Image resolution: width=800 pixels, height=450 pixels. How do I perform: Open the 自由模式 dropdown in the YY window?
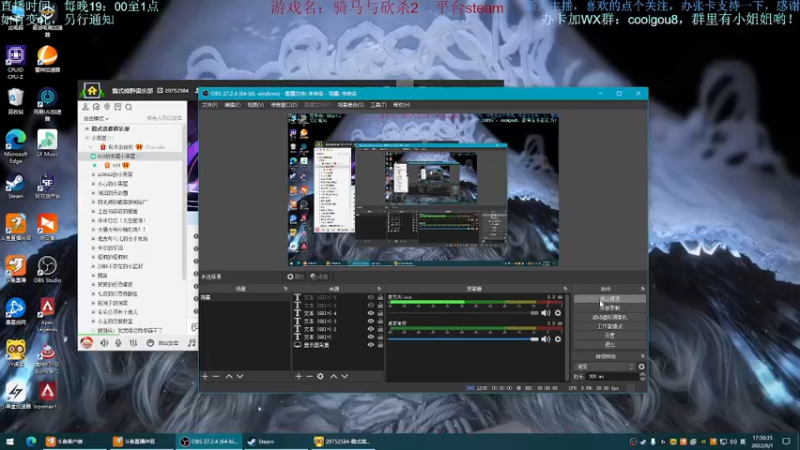(96, 118)
